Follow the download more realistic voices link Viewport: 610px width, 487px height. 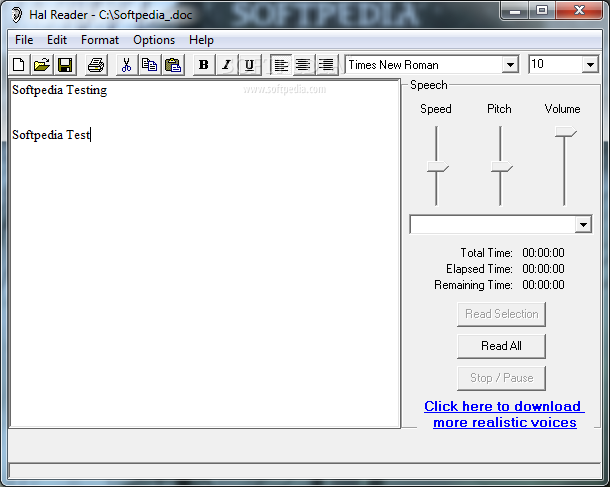(505, 414)
